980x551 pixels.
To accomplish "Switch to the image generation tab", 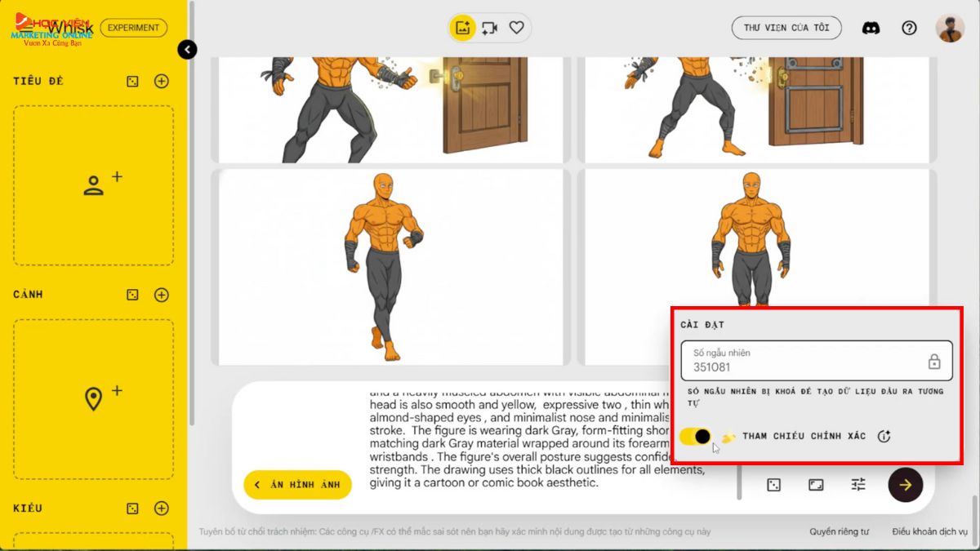I will pos(463,28).
